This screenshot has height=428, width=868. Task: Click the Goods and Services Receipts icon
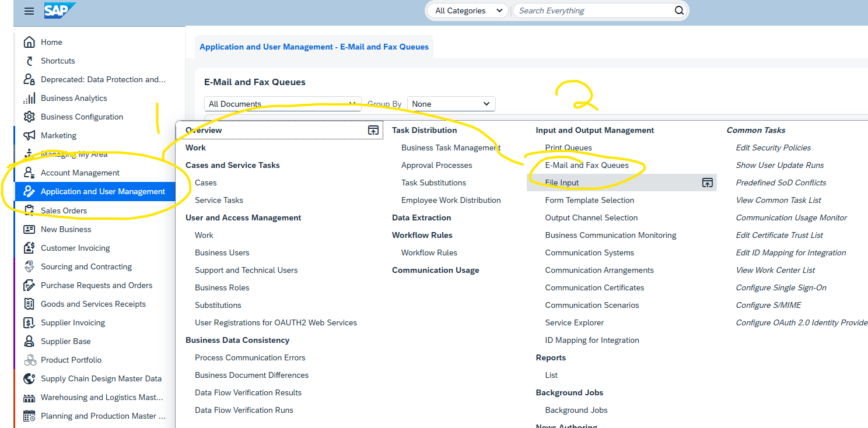point(29,304)
